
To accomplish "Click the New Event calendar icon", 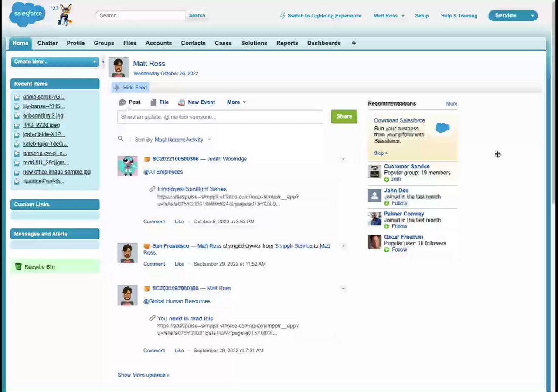I will point(181,102).
